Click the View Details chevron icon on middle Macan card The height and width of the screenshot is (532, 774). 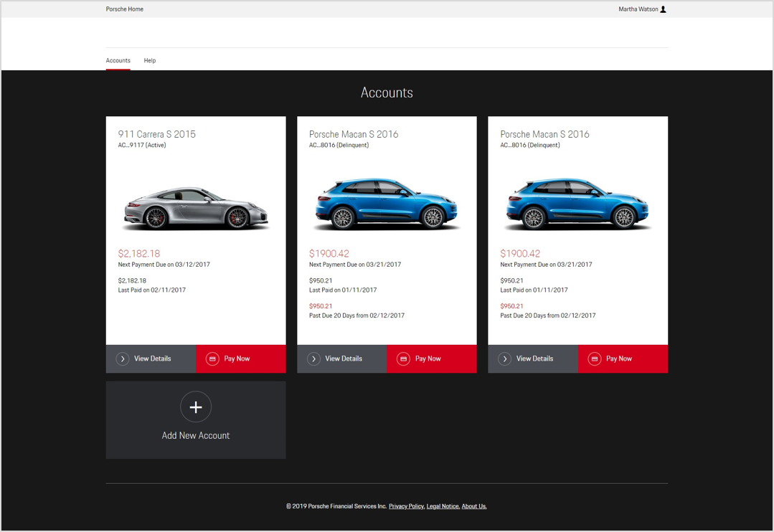pyautogui.click(x=313, y=358)
